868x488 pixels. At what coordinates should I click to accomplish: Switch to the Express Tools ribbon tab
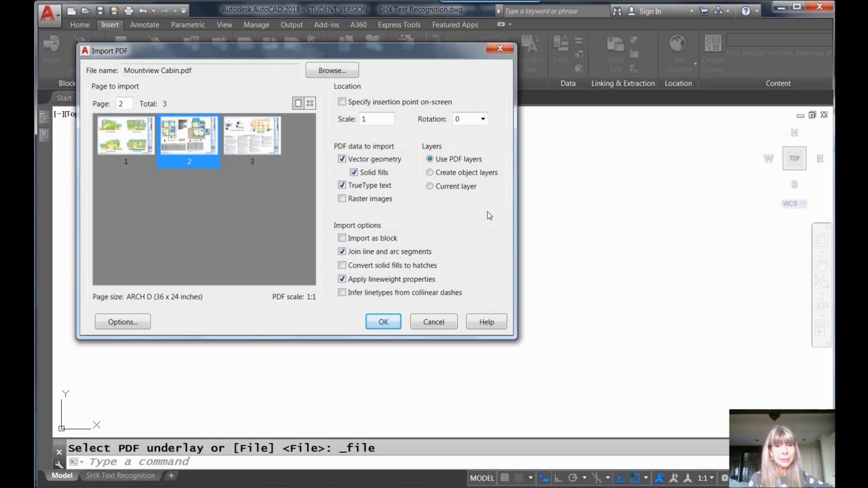399,24
